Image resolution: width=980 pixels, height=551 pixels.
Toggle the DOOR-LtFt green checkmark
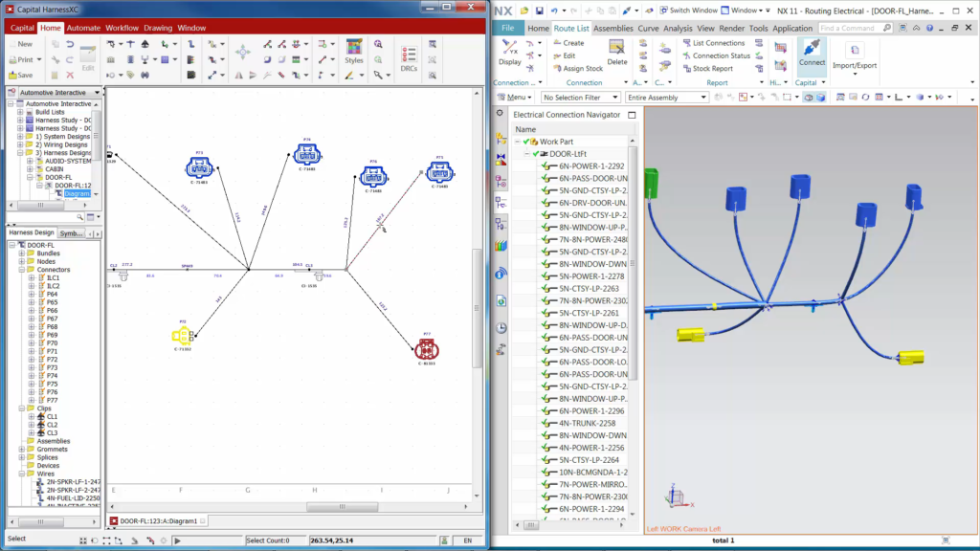tap(536, 154)
